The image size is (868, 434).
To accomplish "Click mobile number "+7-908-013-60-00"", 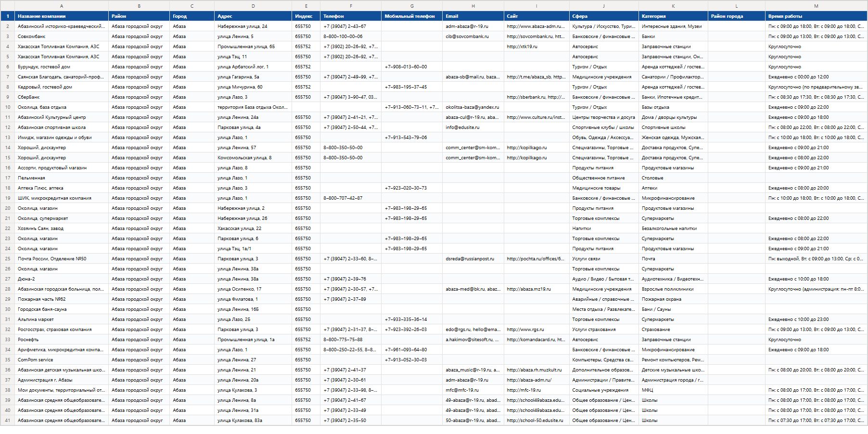I will pyautogui.click(x=412, y=67).
